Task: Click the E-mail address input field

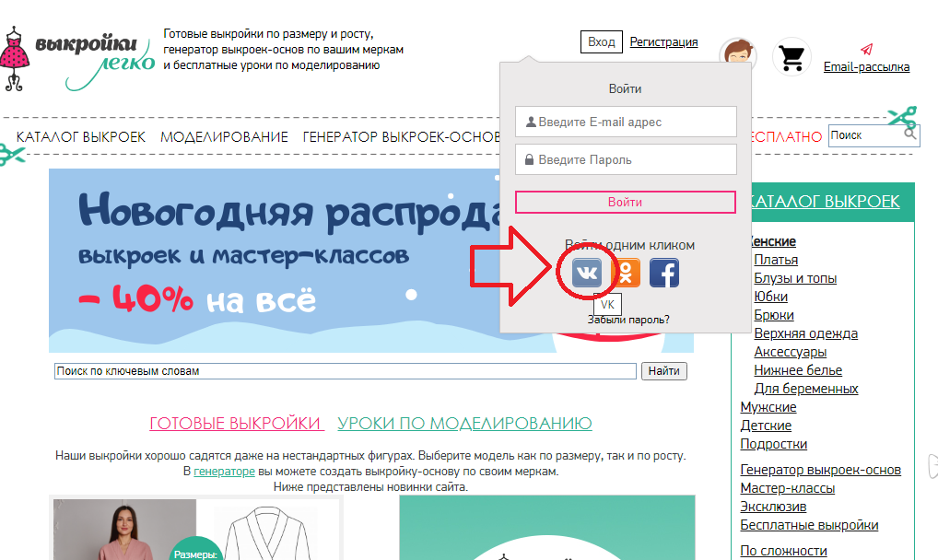Action: [626, 122]
